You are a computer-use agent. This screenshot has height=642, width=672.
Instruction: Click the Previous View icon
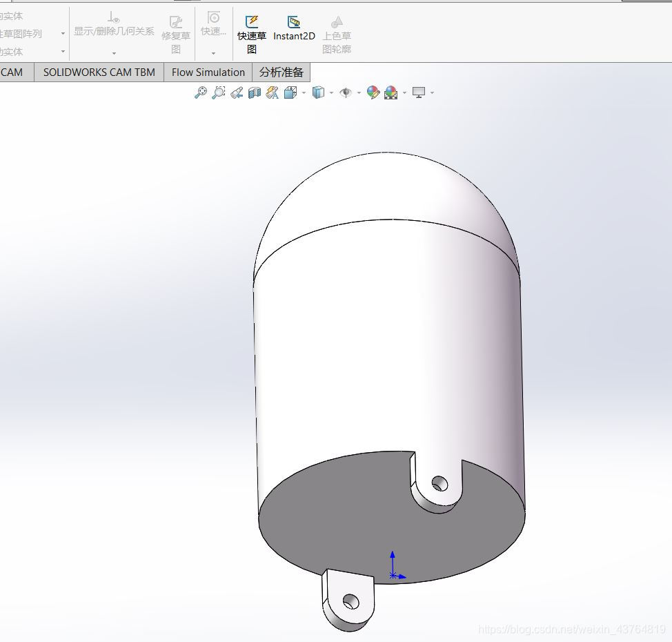(x=237, y=93)
